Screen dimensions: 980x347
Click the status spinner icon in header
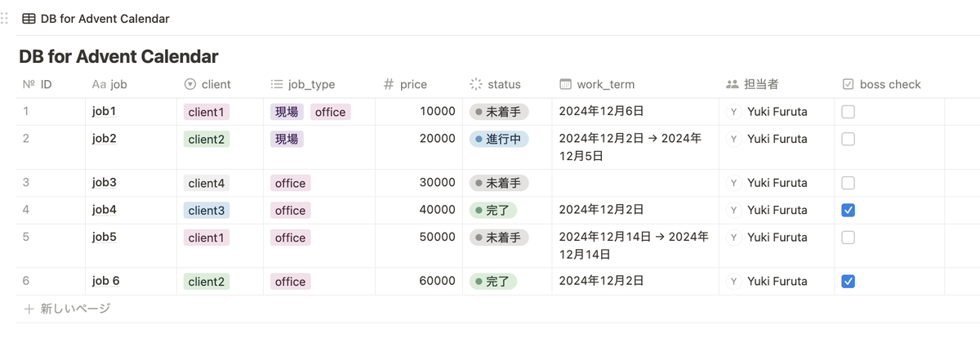click(476, 84)
